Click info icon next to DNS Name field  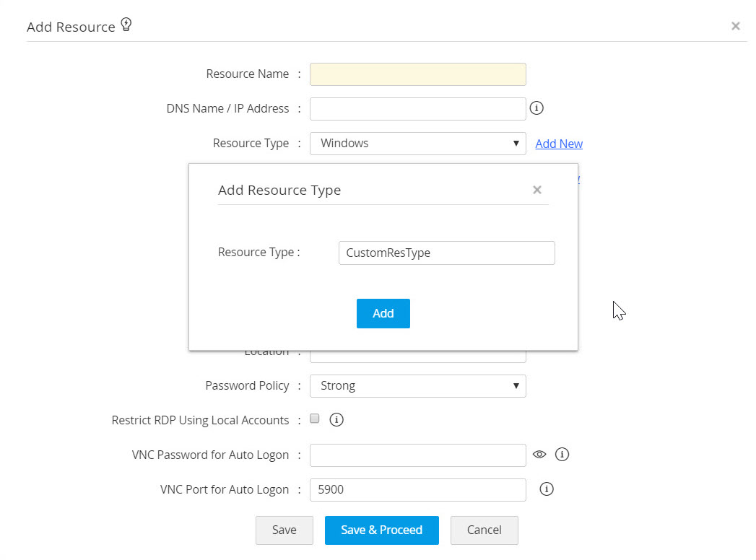pyautogui.click(x=536, y=108)
